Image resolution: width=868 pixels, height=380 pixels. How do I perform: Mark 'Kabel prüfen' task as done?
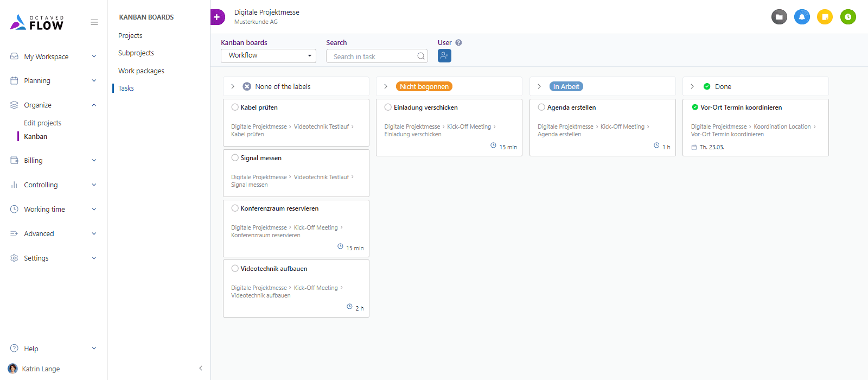[235, 107]
